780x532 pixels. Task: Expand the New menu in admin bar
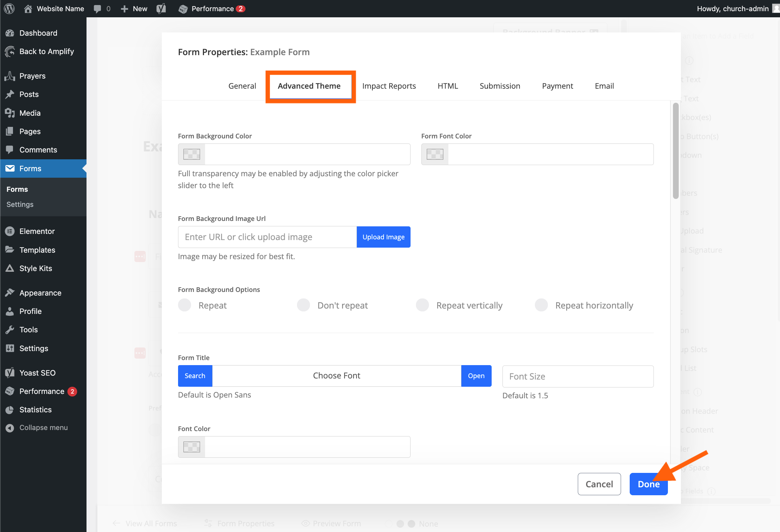click(x=133, y=8)
